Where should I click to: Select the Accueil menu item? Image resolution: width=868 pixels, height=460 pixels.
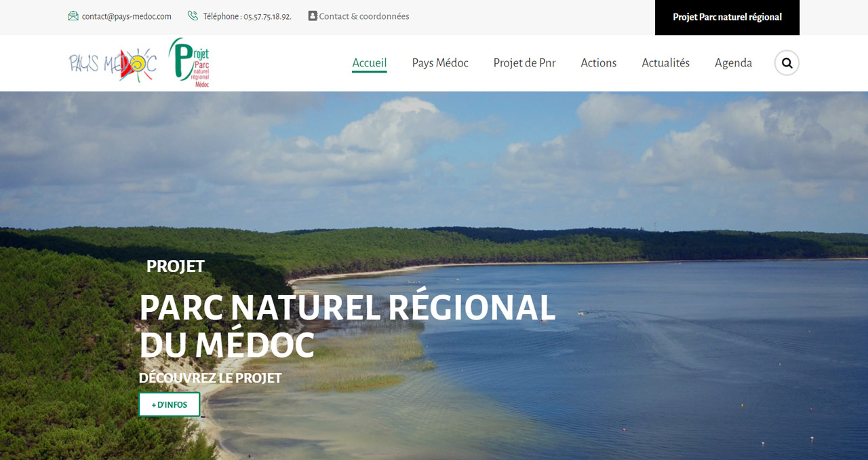(370, 63)
